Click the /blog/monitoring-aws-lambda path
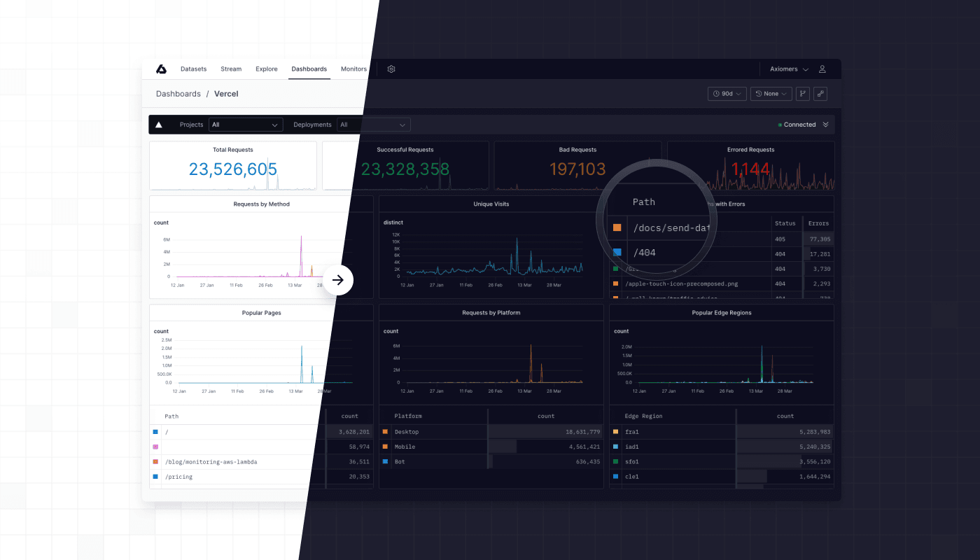The width and height of the screenshot is (980, 560). [x=211, y=462]
